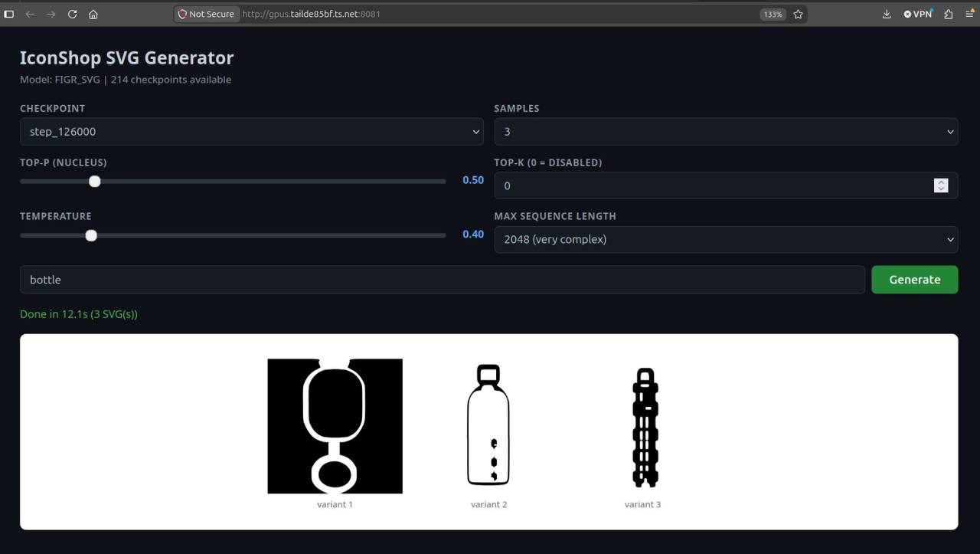Click the Top-P value 0.50
The height and width of the screenshot is (554, 980).
click(x=473, y=180)
